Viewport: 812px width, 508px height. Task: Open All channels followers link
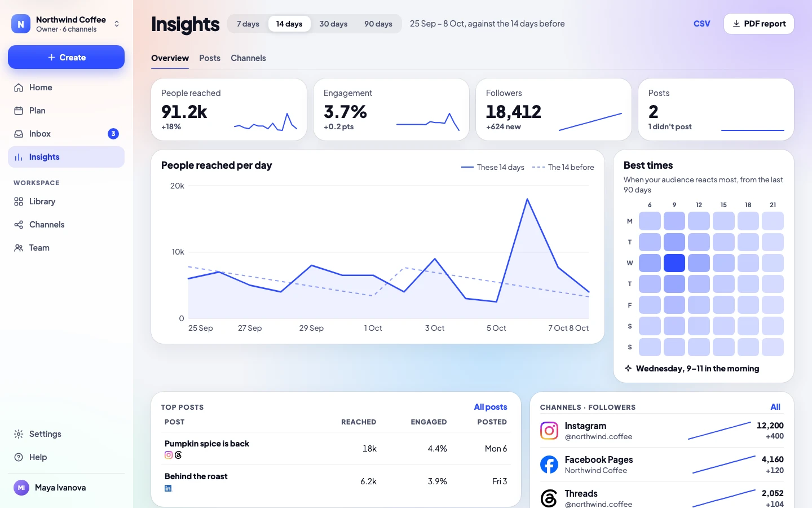point(775,407)
